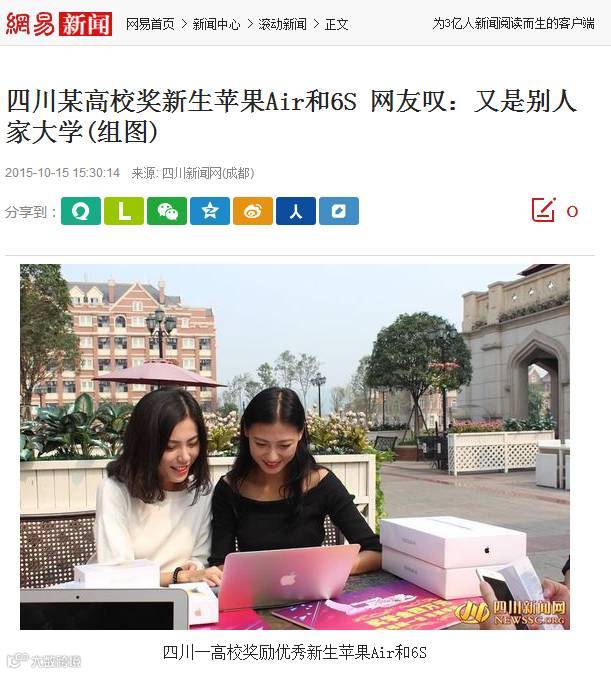Screen dimensions: 611x674
Task: Share article to WeChat
Action: 167,211
